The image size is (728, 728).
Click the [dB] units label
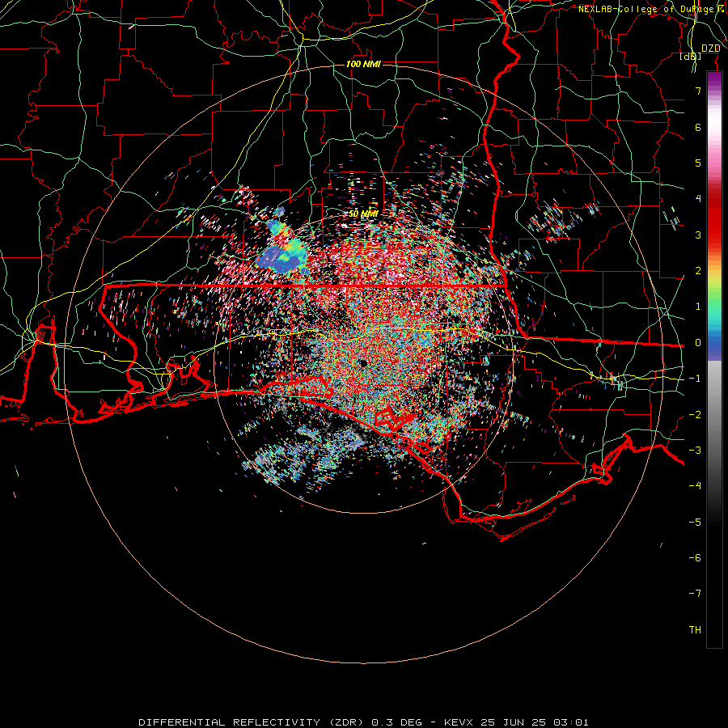(691, 57)
